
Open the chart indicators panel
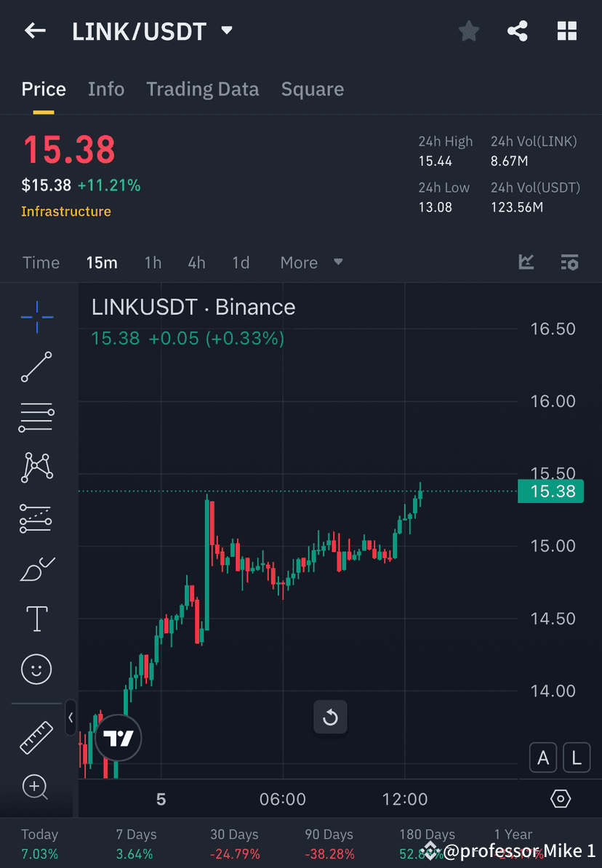pos(526,262)
